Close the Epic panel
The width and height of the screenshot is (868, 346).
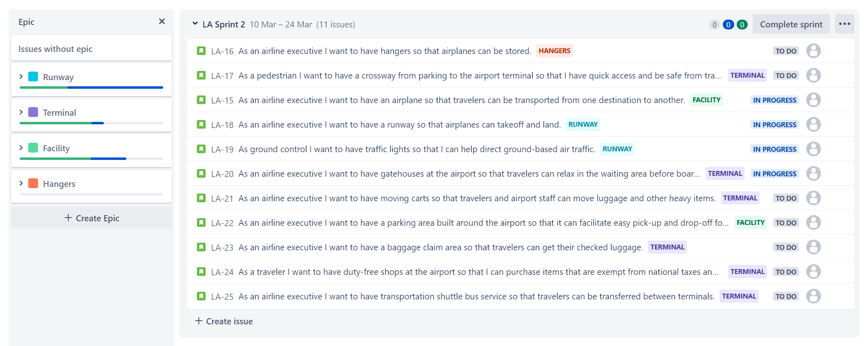click(x=162, y=21)
